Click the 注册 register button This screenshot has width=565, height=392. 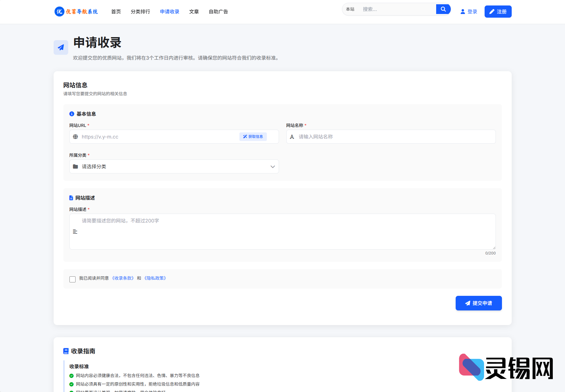pyautogui.click(x=498, y=12)
